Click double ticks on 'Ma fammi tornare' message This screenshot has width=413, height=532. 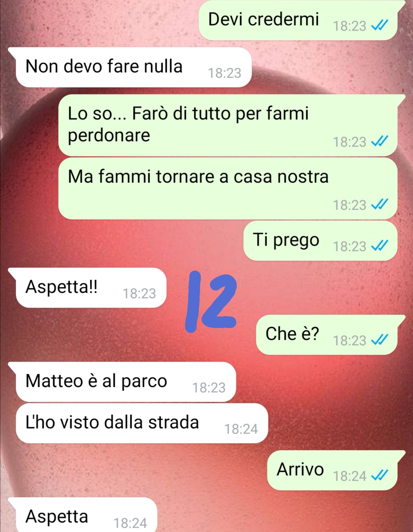[x=380, y=204]
